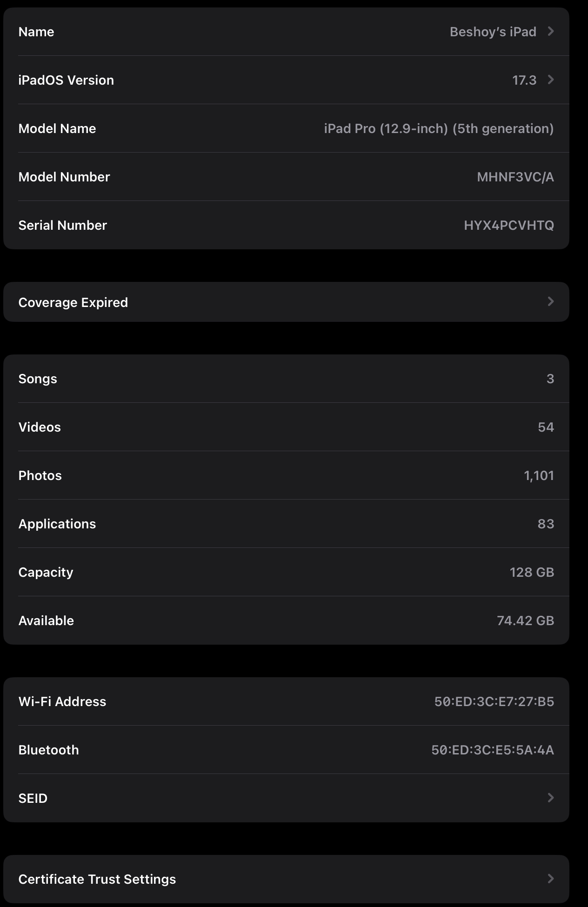Viewport: 588px width, 907px height.
Task: Click Coverage Expired text
Action: click(73, 302)
